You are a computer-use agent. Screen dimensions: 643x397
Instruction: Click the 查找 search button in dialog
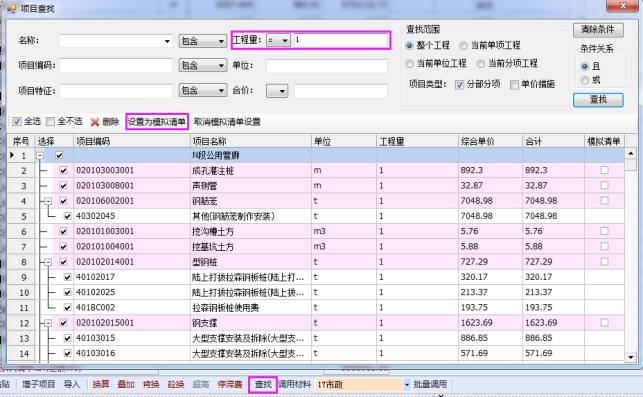click(x=598, y=99)
